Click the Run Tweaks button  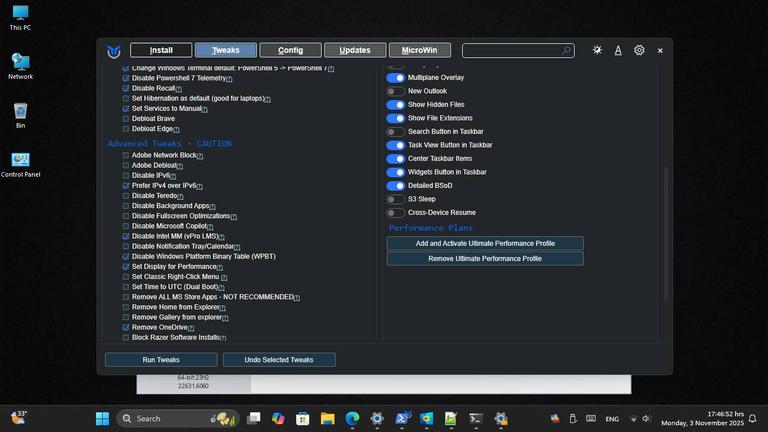point(161,360)
